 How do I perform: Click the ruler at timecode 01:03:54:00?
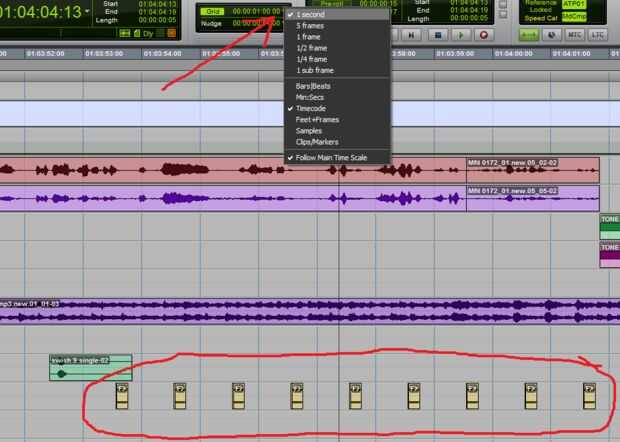162,53
